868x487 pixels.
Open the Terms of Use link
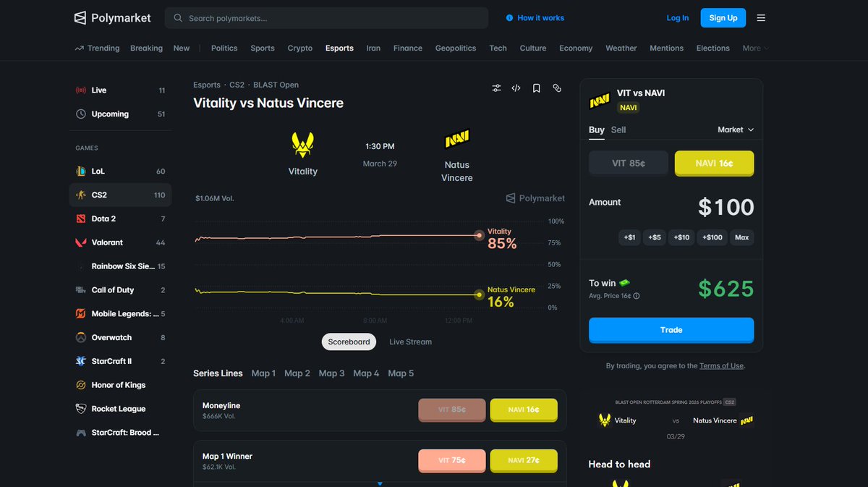pyautogui.click(x=721, y=366)
